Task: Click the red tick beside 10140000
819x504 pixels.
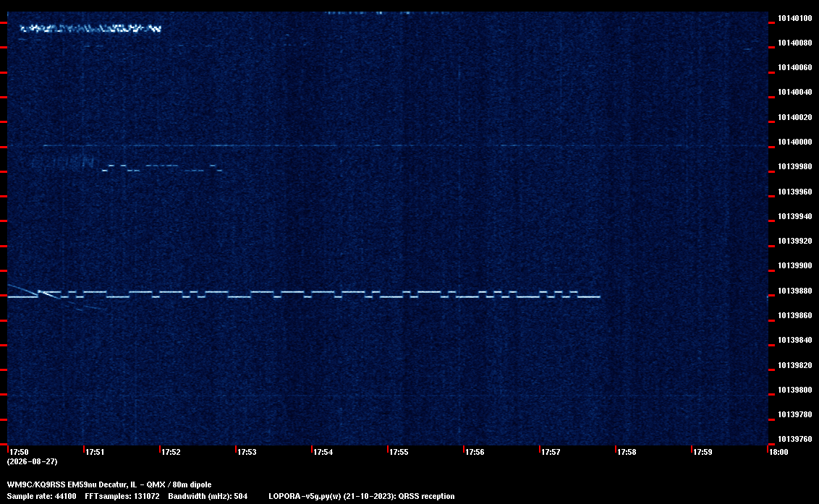Action: (x=771, y=147)
